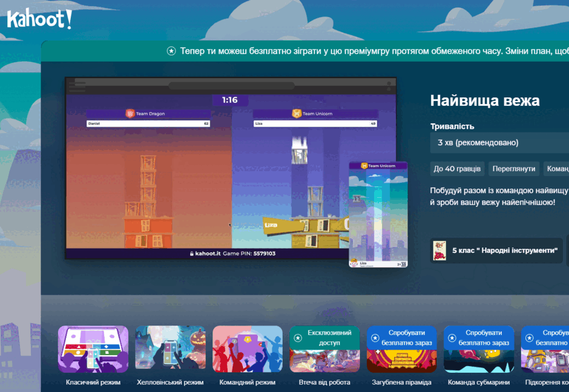Click the star icon on Ексклюзивний доступ badge
Viewport: 569px width, 392px height.
click(298, 338)
